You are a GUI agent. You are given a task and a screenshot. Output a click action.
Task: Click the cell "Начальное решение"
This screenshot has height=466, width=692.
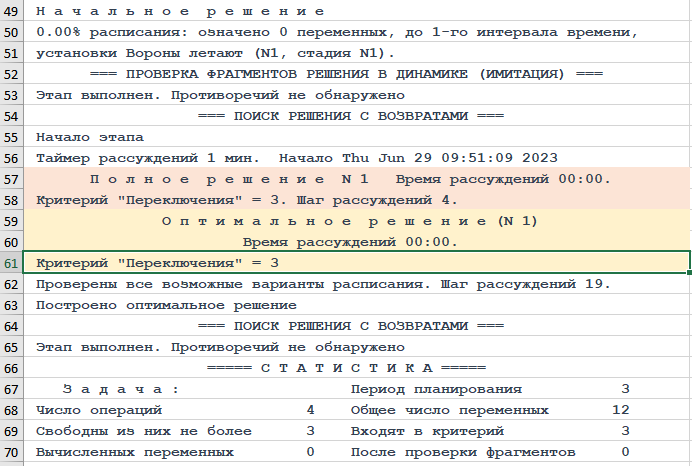point(180,11)
